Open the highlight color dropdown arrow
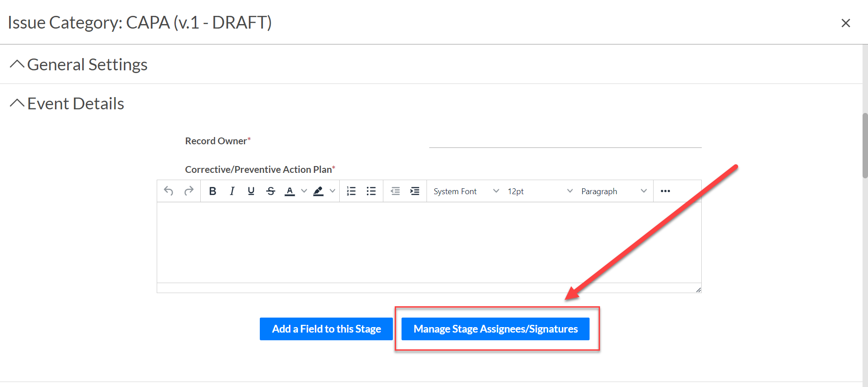868x387 pixels. click(x=332, y=191)
